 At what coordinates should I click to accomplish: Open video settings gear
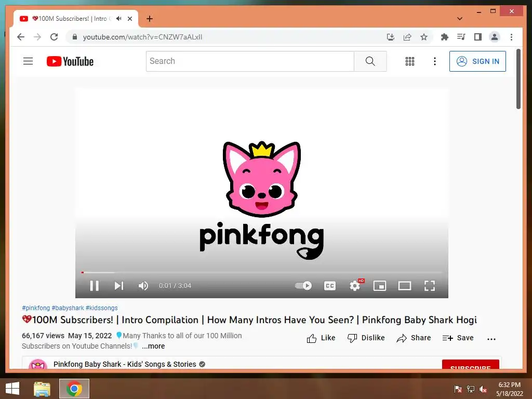click(x=355, y=286)
